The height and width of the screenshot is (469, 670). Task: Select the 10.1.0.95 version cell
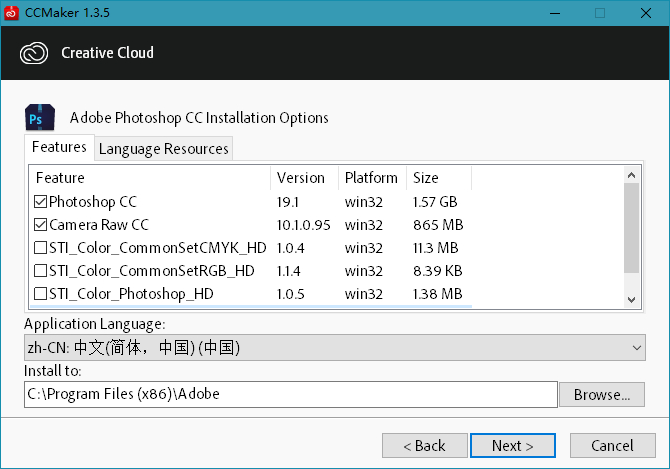click(303, 225)
